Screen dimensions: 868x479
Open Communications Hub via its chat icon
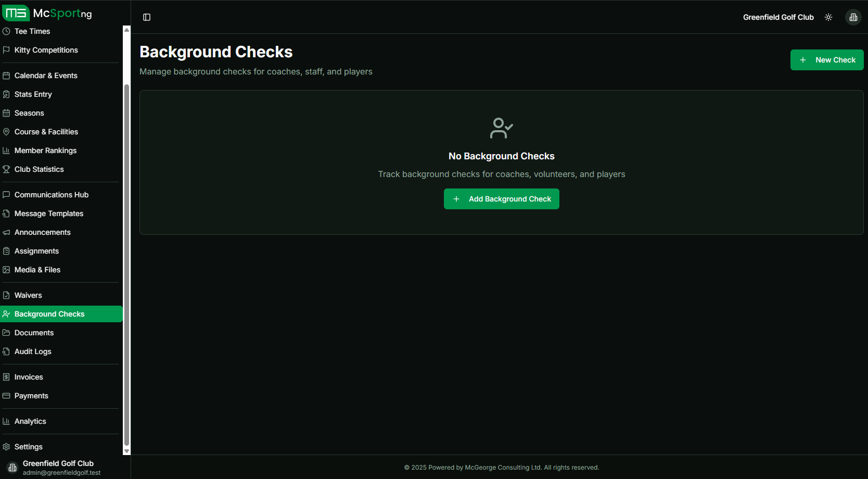(6, 194)
